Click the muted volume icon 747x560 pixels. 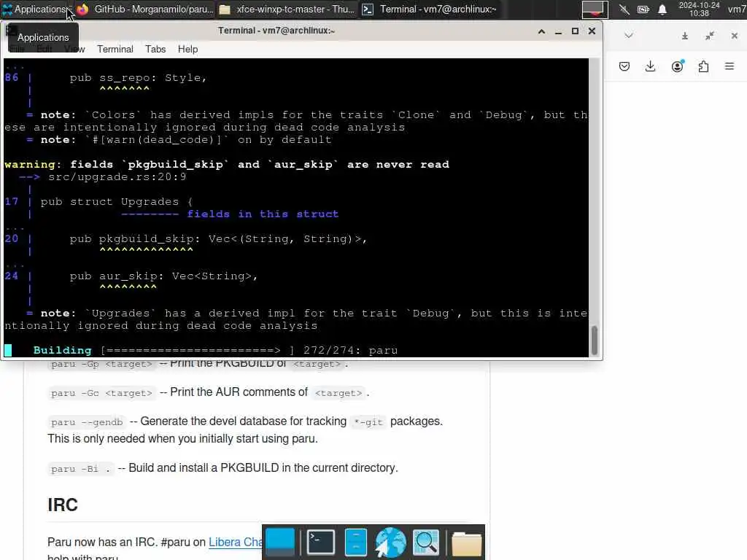624,9
